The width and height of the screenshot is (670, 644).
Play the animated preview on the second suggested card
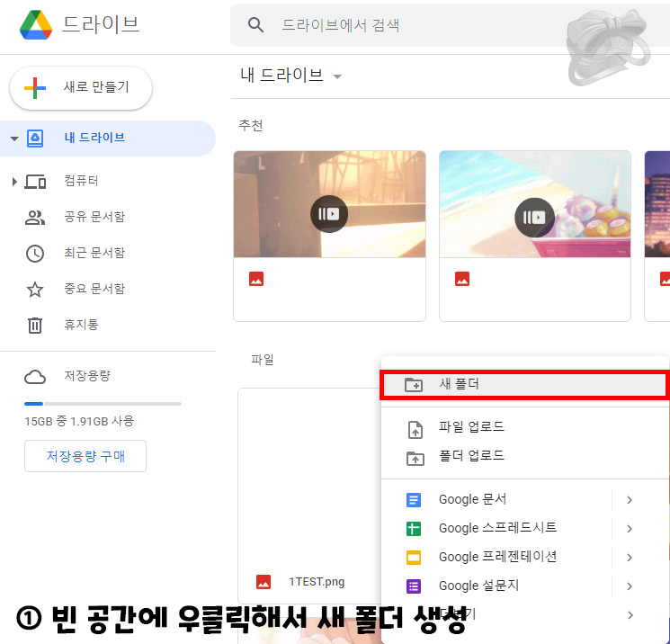534,218
